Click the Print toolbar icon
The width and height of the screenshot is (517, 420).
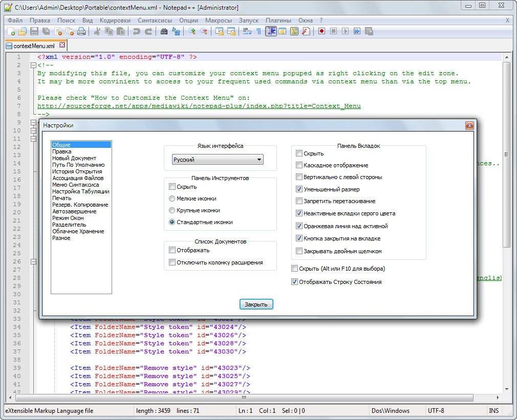click(x=81, y=32)
